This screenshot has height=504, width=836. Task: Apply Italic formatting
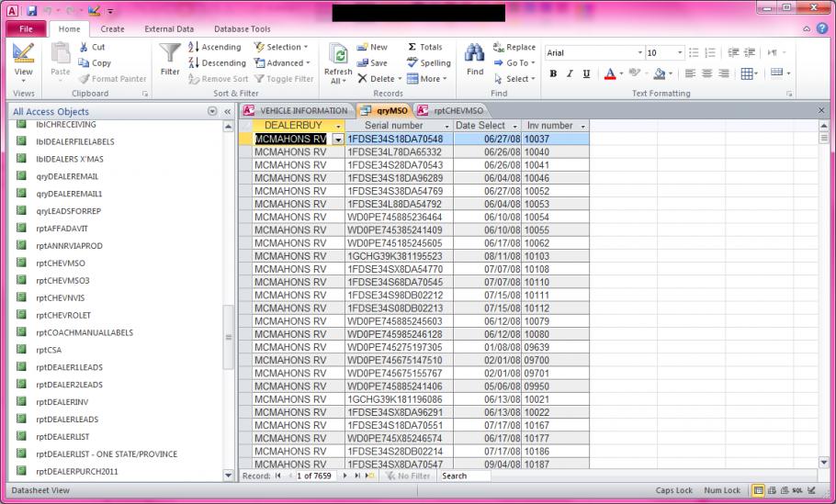(x=570, y=73)
